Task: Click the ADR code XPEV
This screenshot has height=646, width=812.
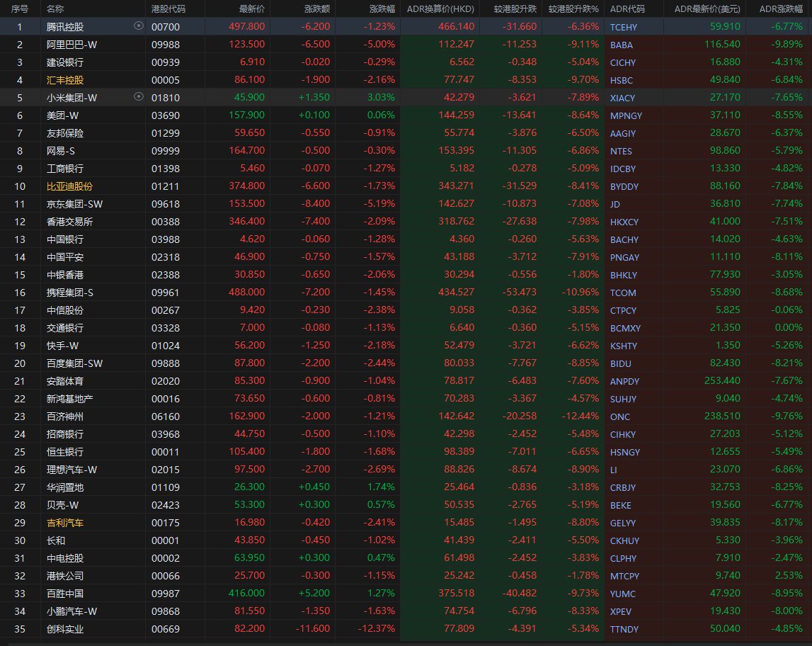Action: pos(620,611)
